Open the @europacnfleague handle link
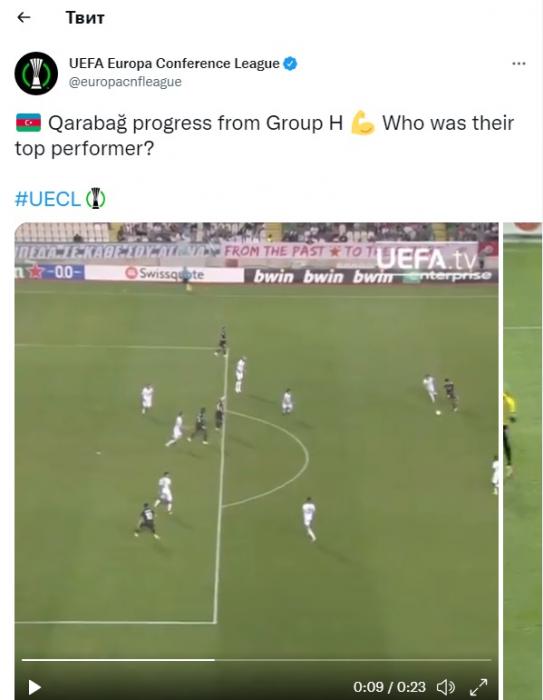Image resolution: width=543 pixels, height=700 pixels. 125,82
